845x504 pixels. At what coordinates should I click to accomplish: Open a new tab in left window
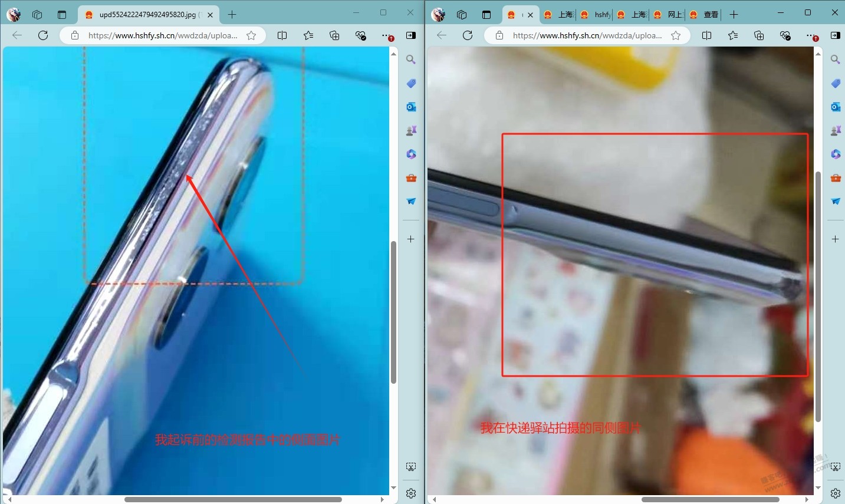click(x=232, y=15)
